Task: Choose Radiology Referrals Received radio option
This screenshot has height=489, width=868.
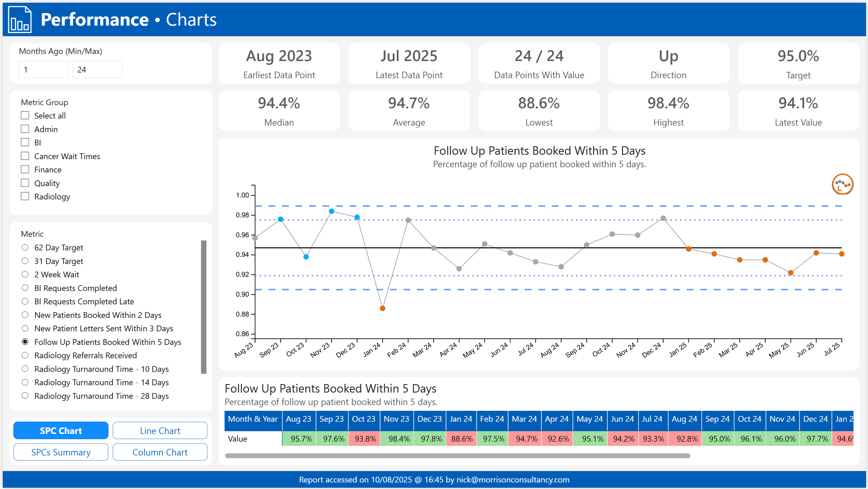Action: tap(25, 355)
